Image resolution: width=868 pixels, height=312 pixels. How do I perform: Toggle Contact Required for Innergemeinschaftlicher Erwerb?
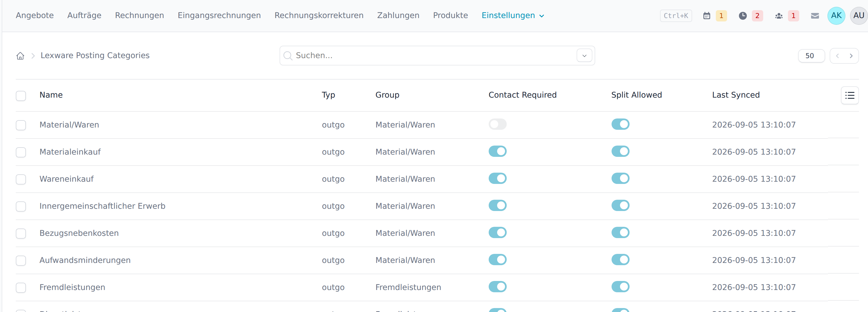(497, 205)
